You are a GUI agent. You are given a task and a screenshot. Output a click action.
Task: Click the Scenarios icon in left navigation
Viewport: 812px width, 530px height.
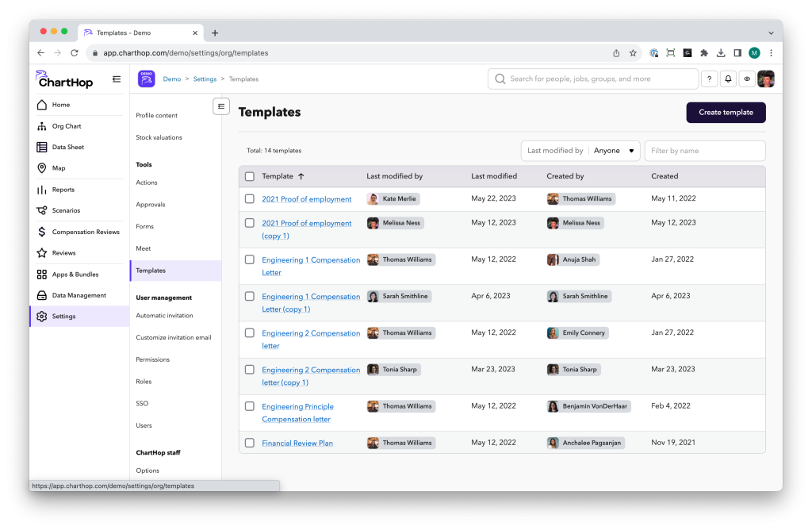[x=42, y=210]
